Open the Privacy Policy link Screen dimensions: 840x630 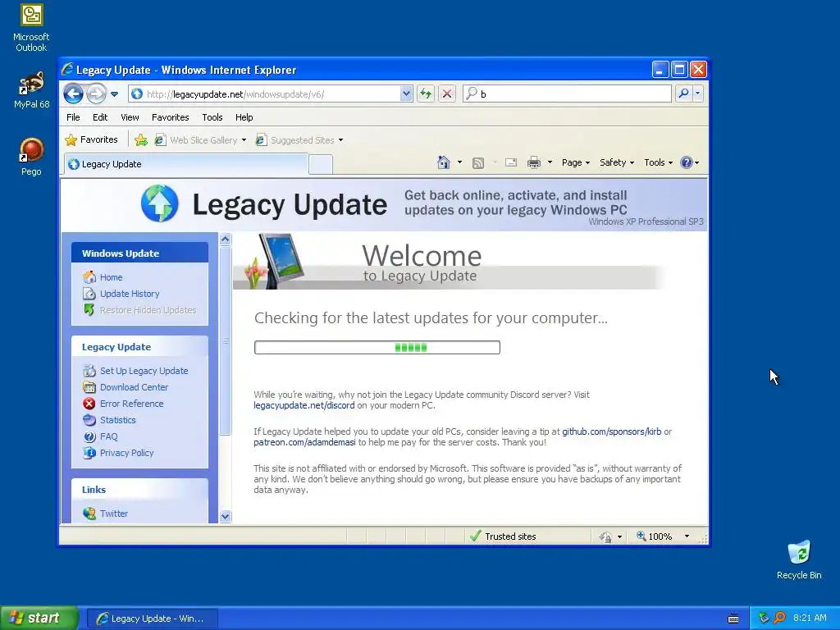[x=126, y=453]
